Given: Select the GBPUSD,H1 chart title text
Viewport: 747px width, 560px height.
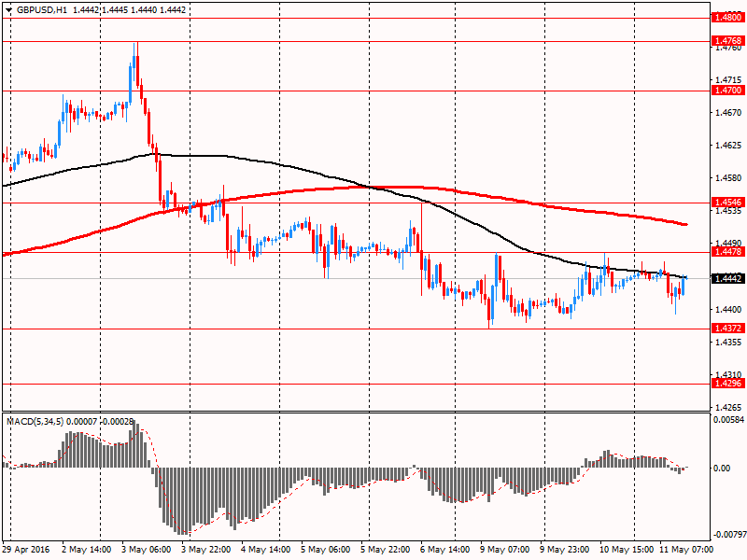Looking at the screenshot, I should tap(42, 10).
